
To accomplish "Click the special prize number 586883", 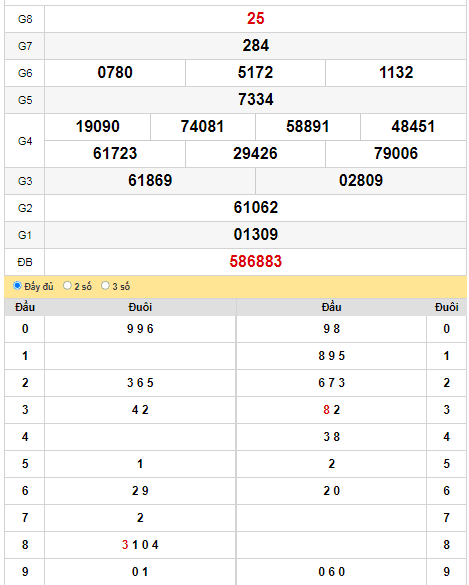I will click(x=256, y=261).
